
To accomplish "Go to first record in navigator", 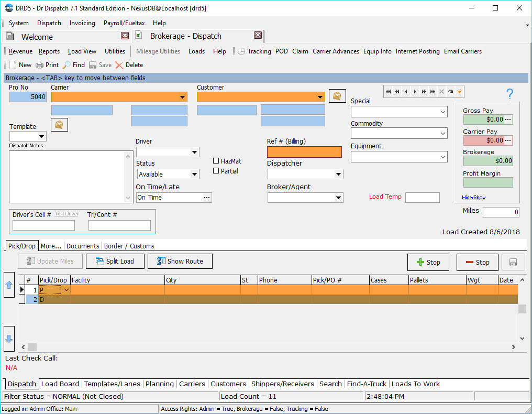I will pos(388,91).
